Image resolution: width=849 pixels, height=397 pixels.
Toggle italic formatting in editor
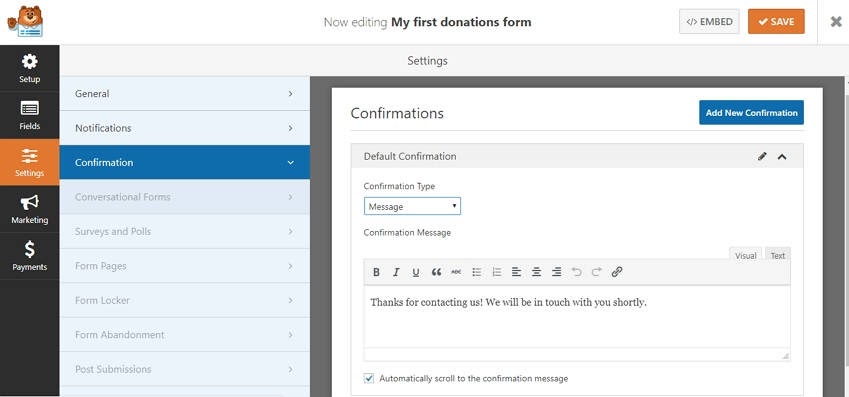396,272
